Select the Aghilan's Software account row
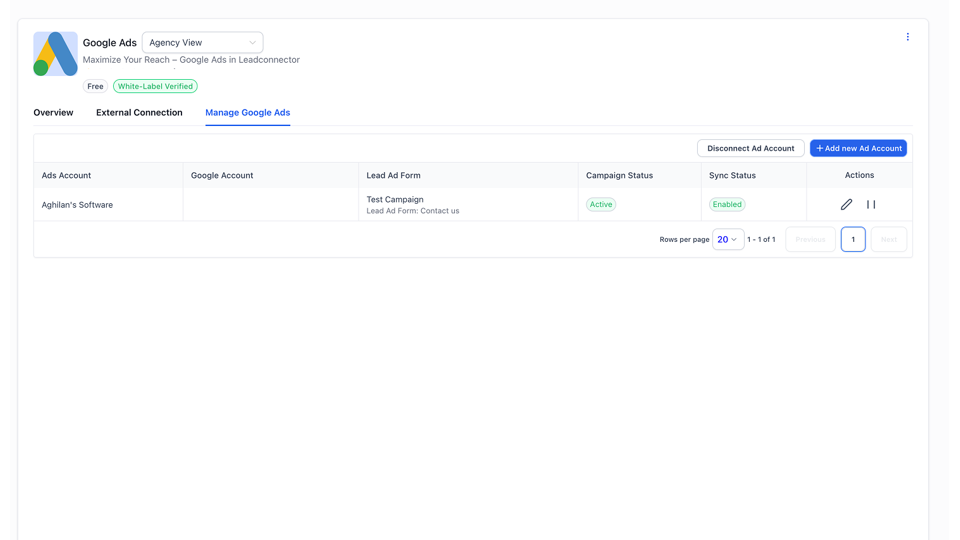 pos(77,205)
